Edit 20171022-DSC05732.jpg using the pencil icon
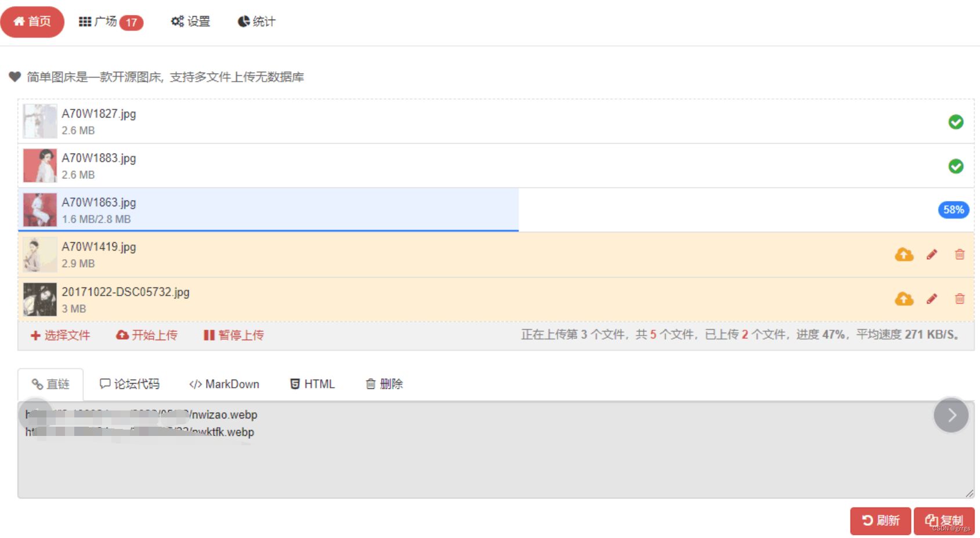This screenshot has width=980, height=538. (931, 299)
